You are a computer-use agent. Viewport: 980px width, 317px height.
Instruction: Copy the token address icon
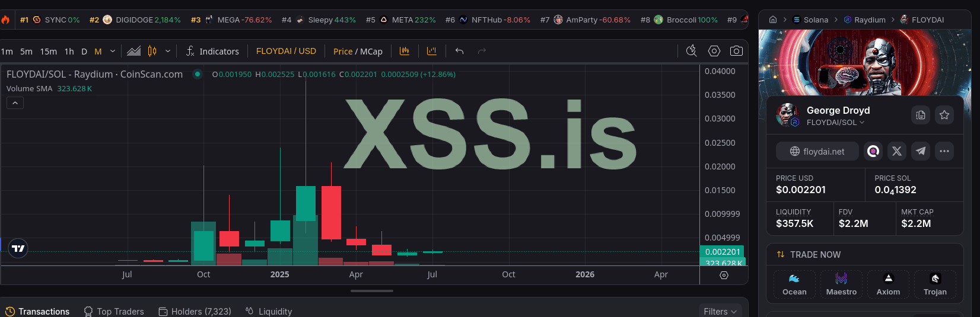tap(921, 115)
